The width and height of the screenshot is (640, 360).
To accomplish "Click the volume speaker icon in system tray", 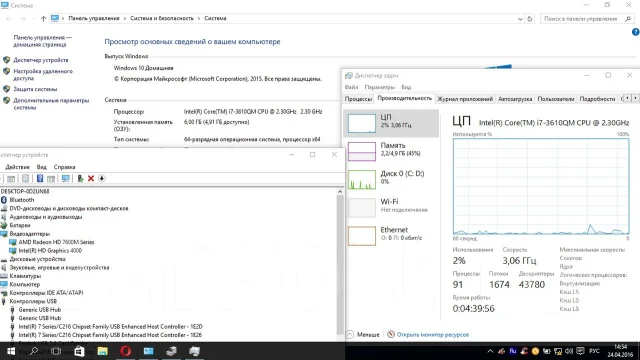I will pos(569,351).
